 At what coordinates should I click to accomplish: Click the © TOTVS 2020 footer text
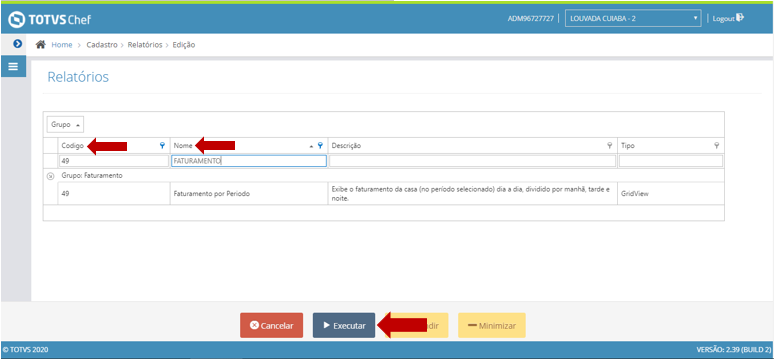[25, 350]
